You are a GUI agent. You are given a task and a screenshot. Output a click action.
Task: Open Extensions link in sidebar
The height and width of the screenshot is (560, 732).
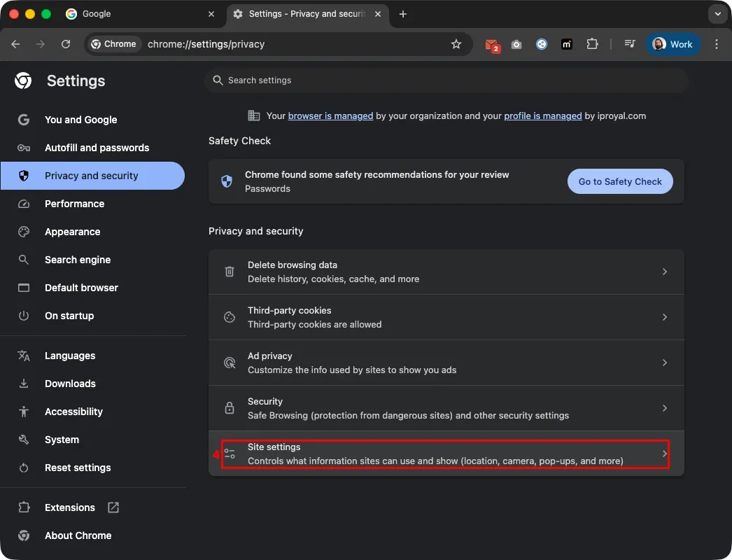click(x=92, y=507)
